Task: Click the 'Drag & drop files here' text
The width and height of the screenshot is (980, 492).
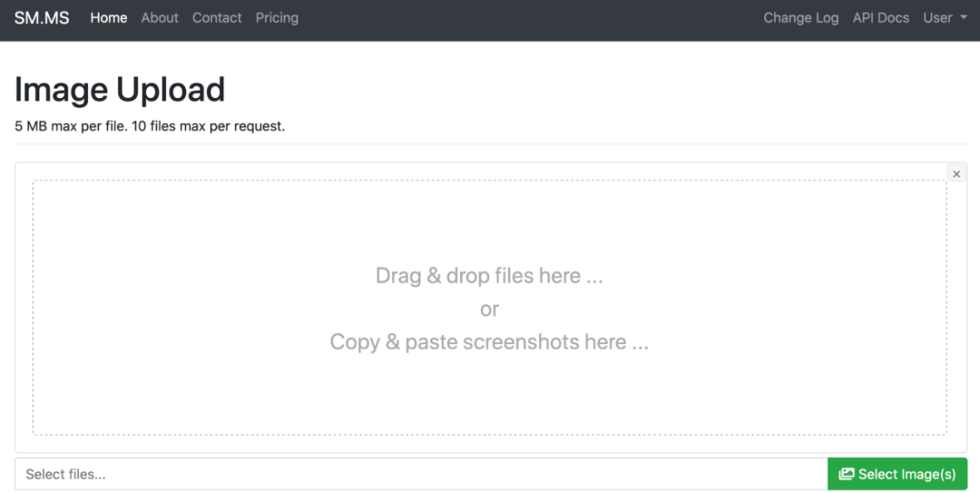Action: (489, 276)
